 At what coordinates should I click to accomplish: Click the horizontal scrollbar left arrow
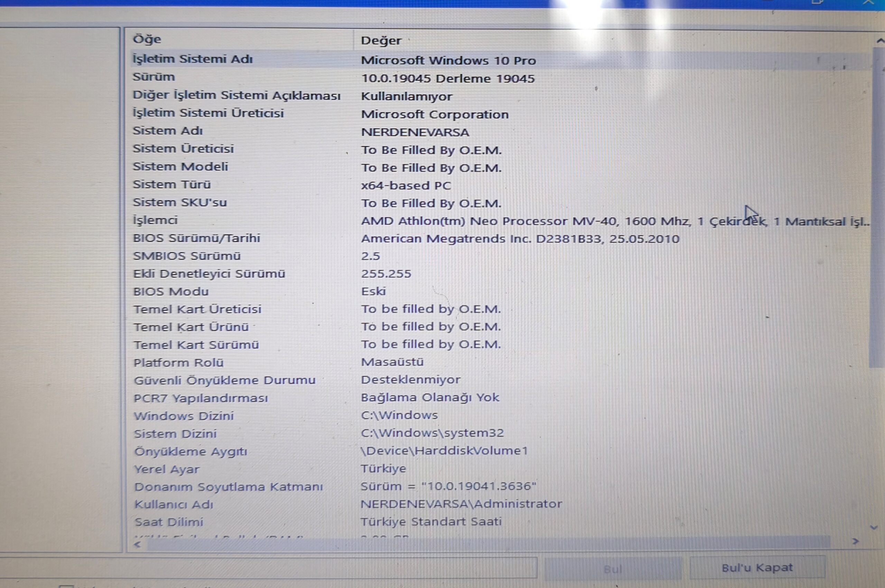tap(138, 544)
